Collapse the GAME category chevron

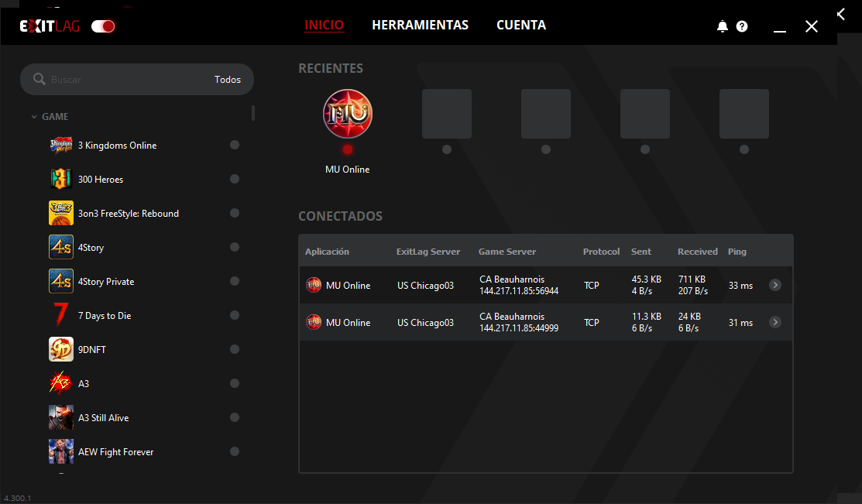34,117
